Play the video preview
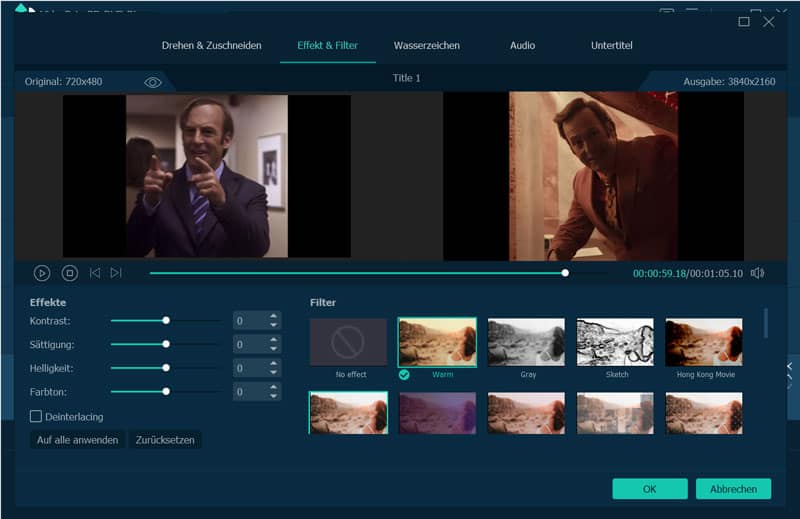Screen dimensions: 800x519 point(42,274)
